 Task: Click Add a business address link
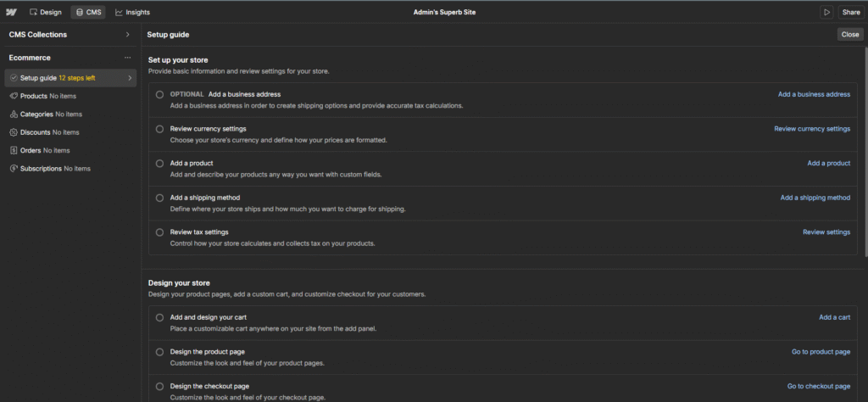(x=814, y=95)
